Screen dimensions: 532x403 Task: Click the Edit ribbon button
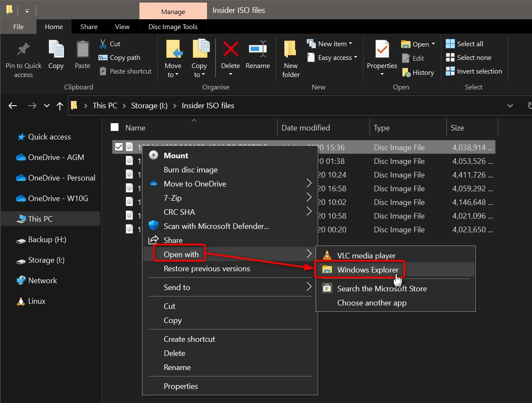click(413, 58)
